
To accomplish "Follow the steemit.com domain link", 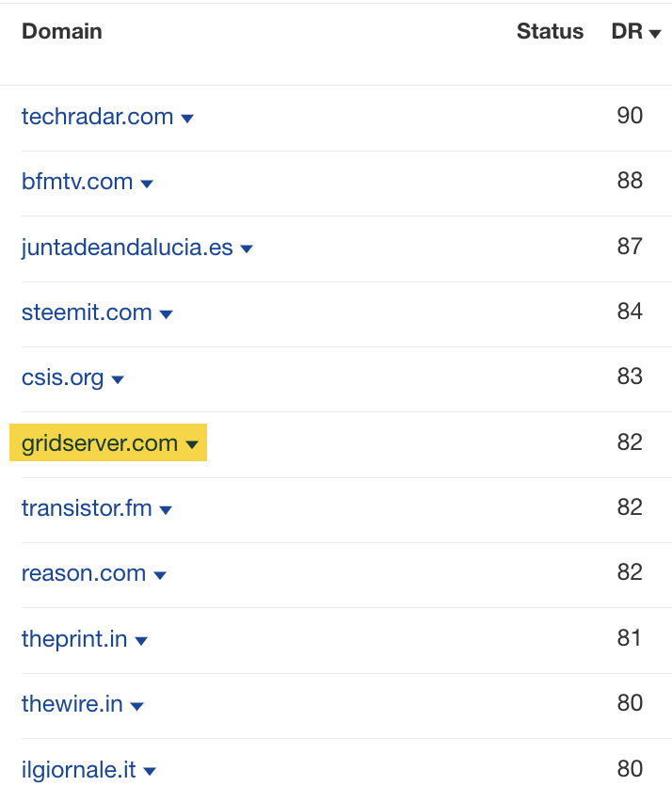I will [86, 313].
